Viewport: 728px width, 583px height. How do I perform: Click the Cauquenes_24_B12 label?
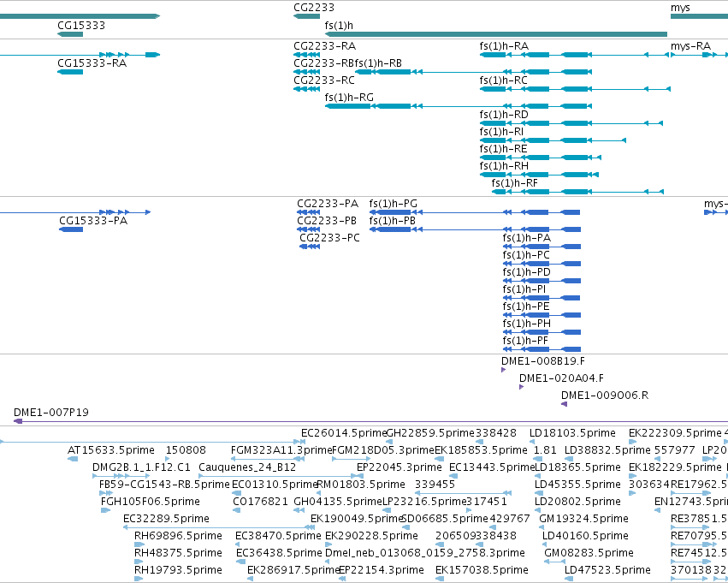[x=247, y=467]
